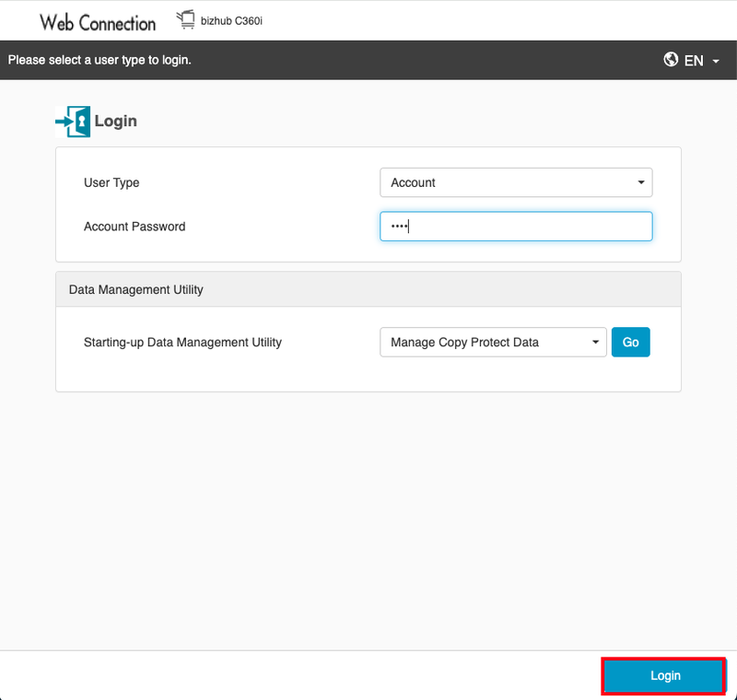
Task: Click the Go button
Action: pyautogui.click(x=630, y=342)
